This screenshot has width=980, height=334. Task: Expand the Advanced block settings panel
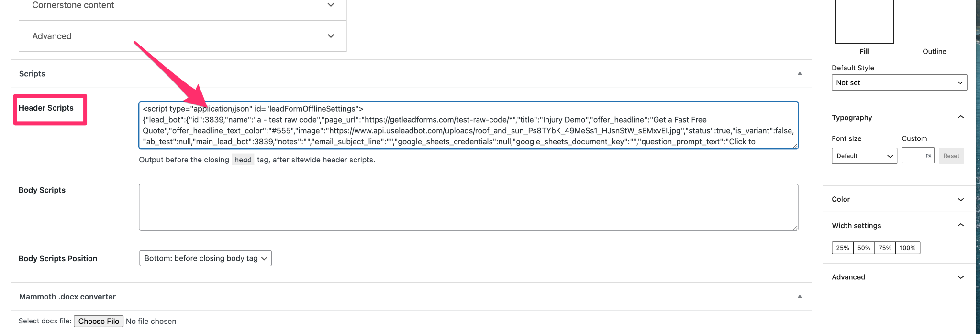pyautogui.click(x=960, y=277)
